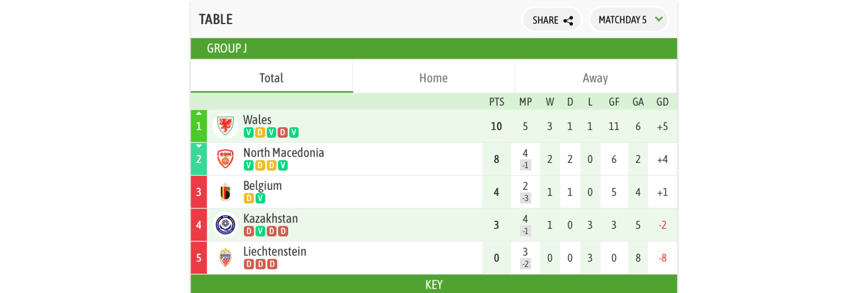Click Wales' most recent form badge

tap(293, 132)
